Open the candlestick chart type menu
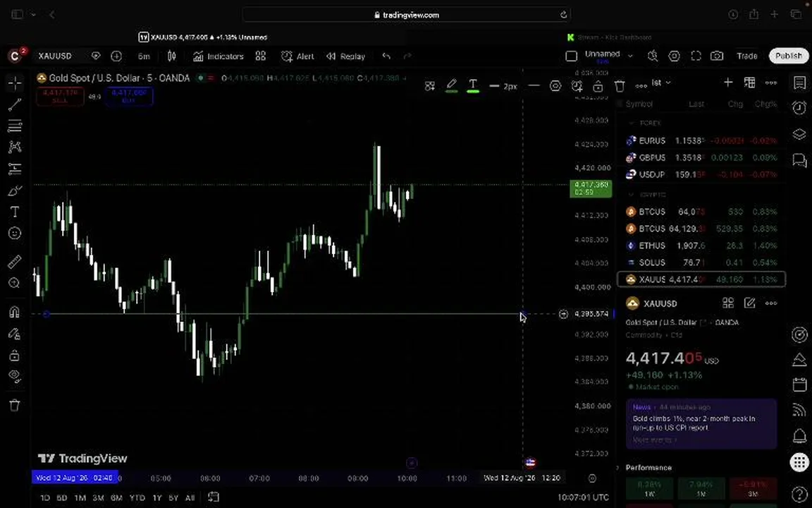This screenshot has width=812, height=508. tap(171, 56)
